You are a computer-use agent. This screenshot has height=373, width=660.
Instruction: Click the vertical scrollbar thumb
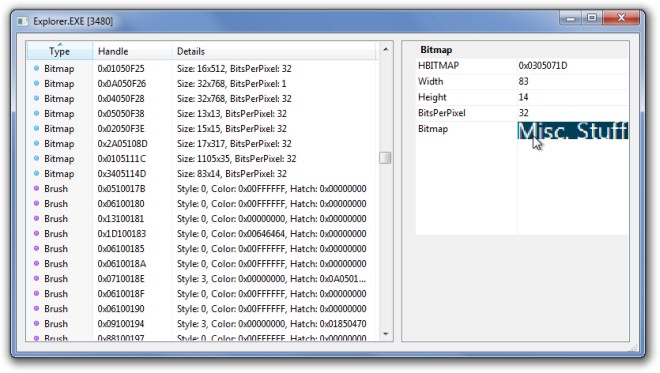pyautogui.click(x=385, y=158)
